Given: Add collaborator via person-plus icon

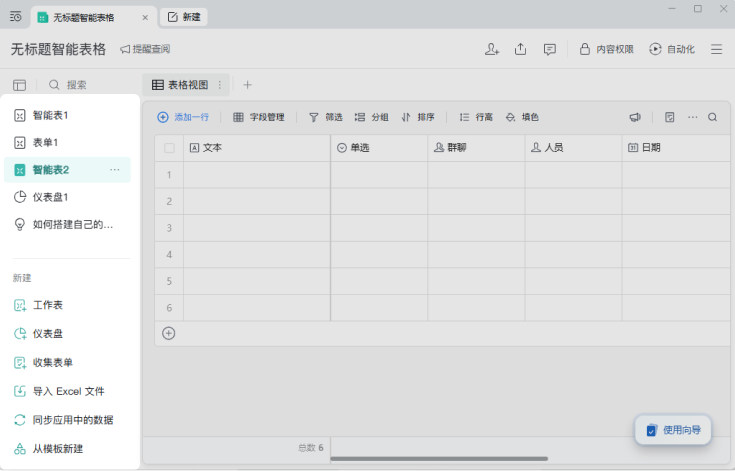Looking at the screenshot, I should pyautogui.click(x=492, y=49).
